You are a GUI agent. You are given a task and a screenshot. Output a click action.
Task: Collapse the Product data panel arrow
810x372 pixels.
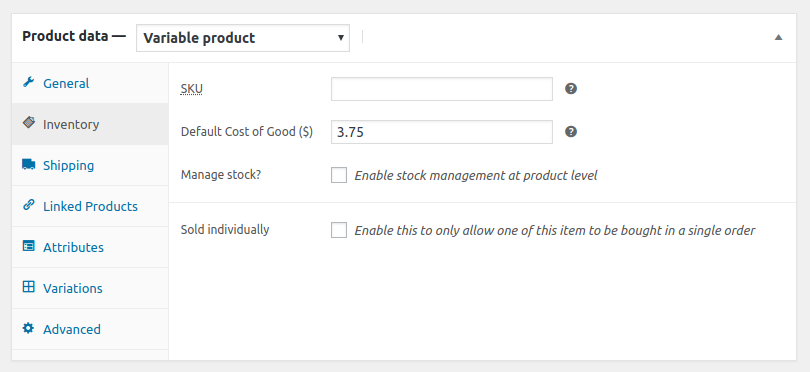778,37
